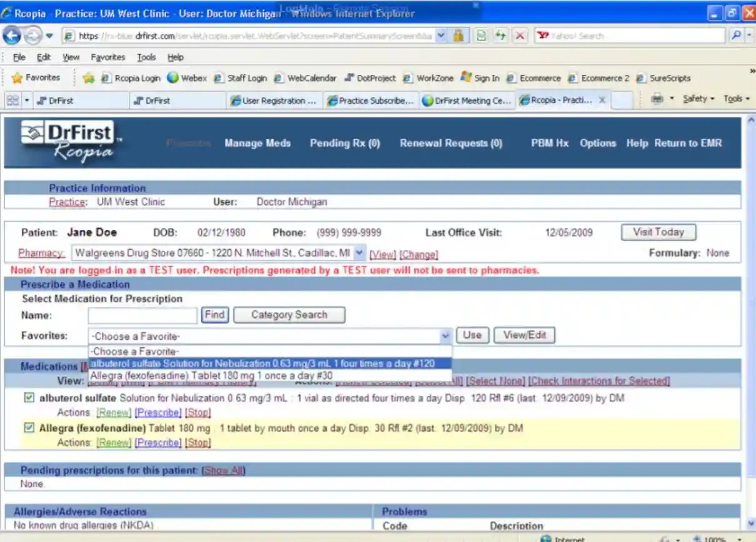Image resolution: width=756 pixels, height=542 pixels.
Task: Click the Change pharmacy link
Action: coord(419,255)
